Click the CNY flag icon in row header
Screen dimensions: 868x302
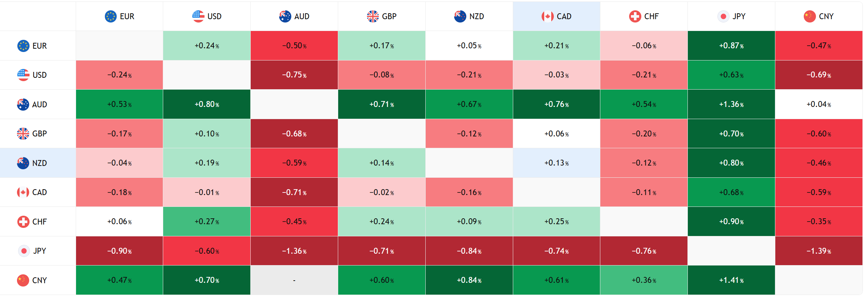coord(23,280)
